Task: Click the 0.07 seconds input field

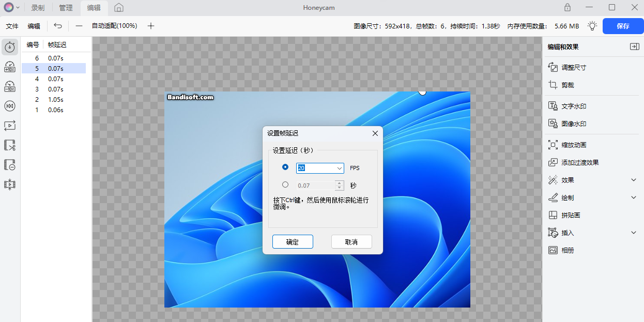Action: point(316,185)
